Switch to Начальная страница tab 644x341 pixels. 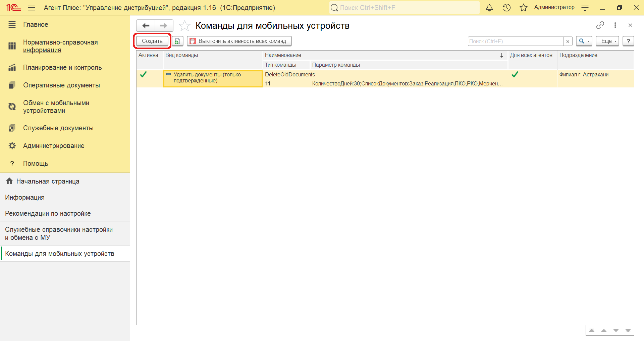click(48, 181)
